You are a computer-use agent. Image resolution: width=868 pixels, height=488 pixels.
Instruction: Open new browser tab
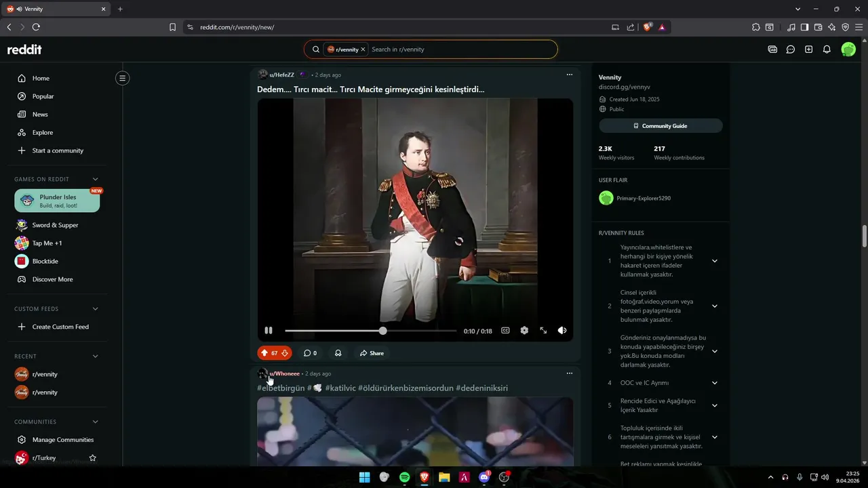tap(120, 9)
